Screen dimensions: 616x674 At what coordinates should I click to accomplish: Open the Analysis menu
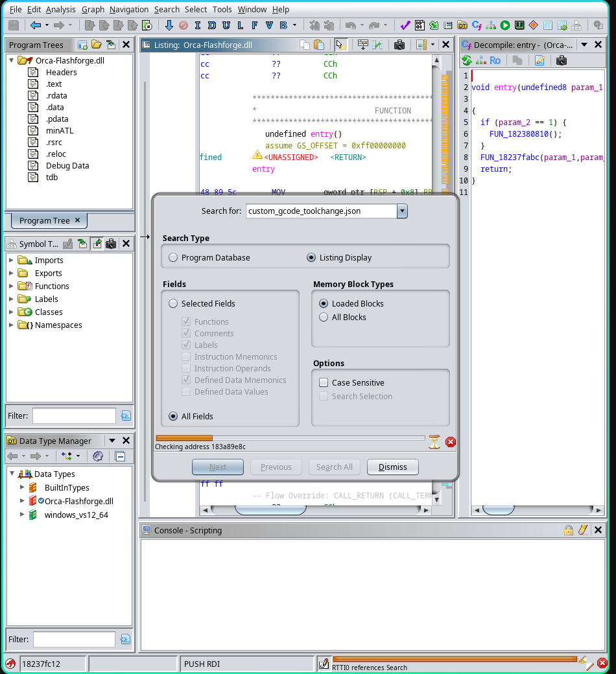(x=60, y=10)
